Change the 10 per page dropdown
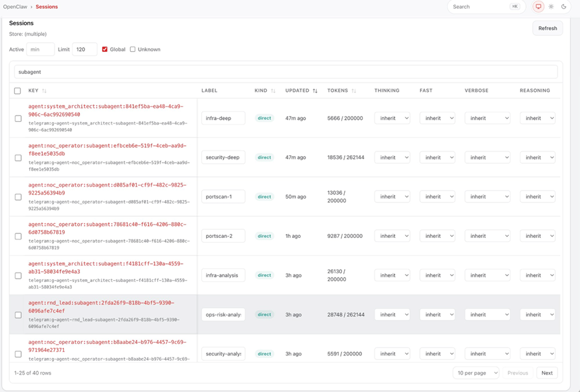The height and width of the screenshot is (392, 580). click(476, 373)
